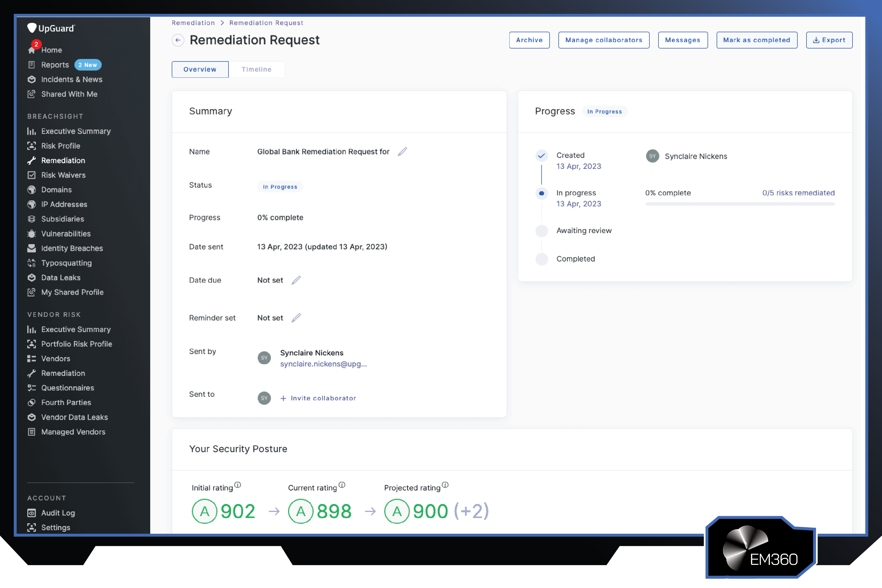Image resolution: width=882 pixels, height=588 pixels.
Task: Edit the Reminder set pencil icon
Action: (x=296, y=318)
